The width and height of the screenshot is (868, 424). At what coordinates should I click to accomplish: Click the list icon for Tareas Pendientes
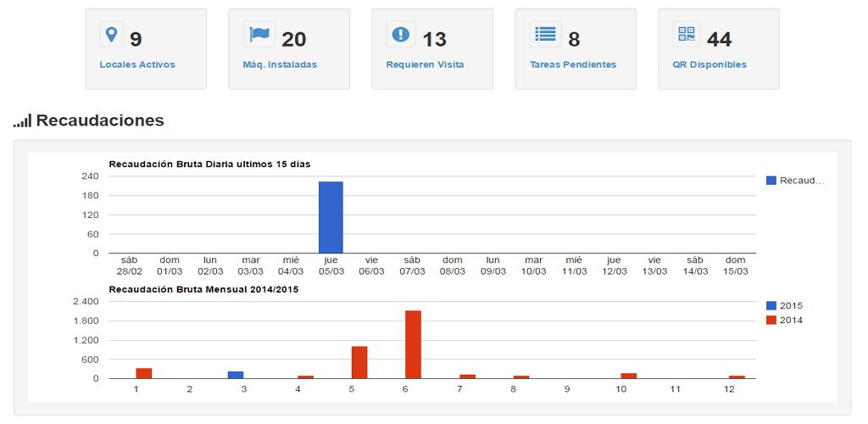545,34
